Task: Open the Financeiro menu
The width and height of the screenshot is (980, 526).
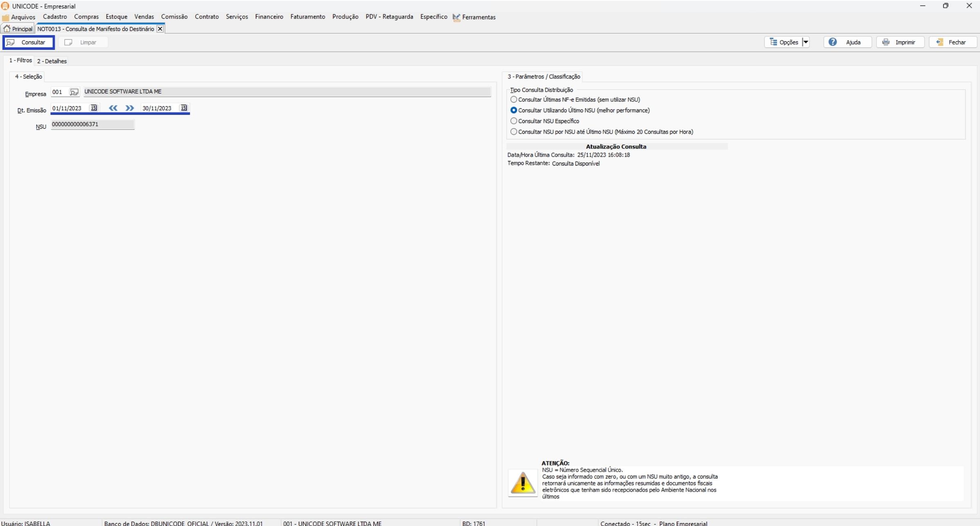Action: (269, 17)
